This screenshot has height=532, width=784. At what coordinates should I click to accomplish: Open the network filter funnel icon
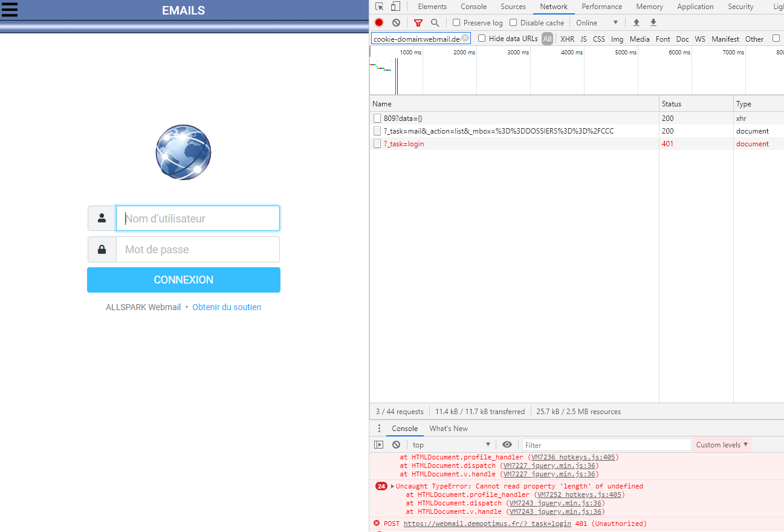pos(418,22)
